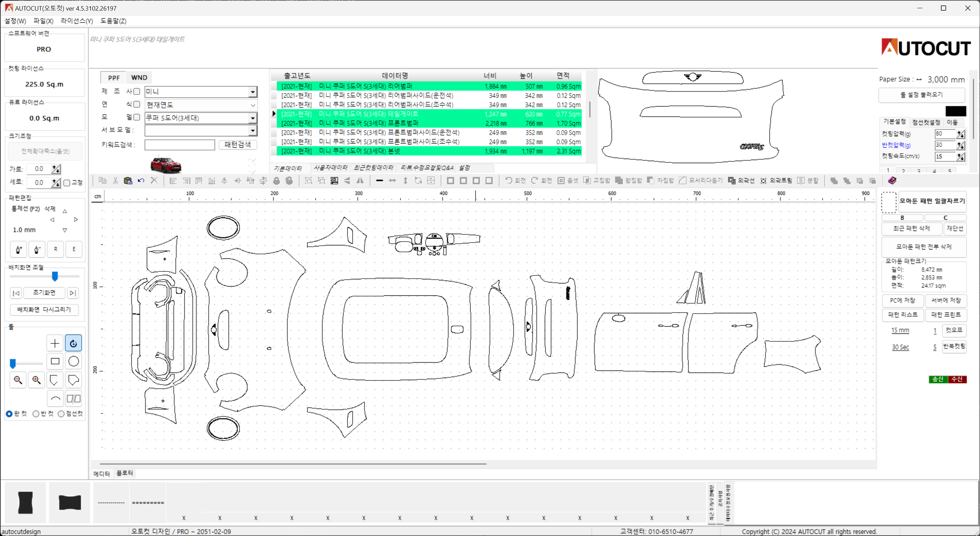980x536 pixels.
Task: Click the scissors cut icon
Action: tap(115, 181)
